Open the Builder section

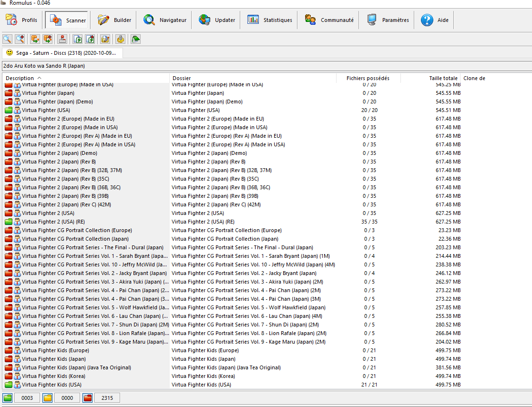[114, 20]
